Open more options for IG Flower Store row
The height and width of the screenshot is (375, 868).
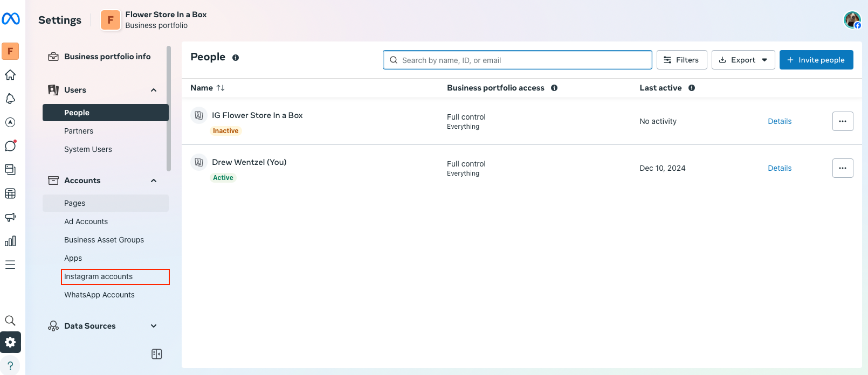pyautogui.click(x=843, y=121)
